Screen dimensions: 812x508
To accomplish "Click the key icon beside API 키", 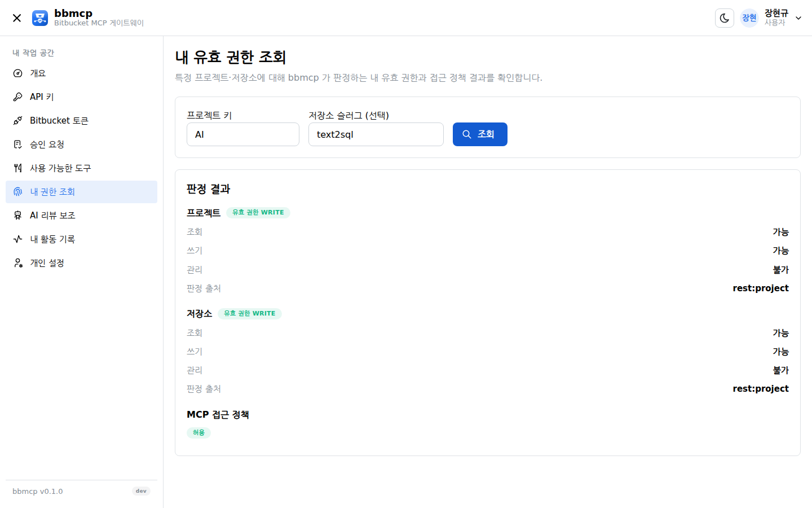I will tap(18, 97).
